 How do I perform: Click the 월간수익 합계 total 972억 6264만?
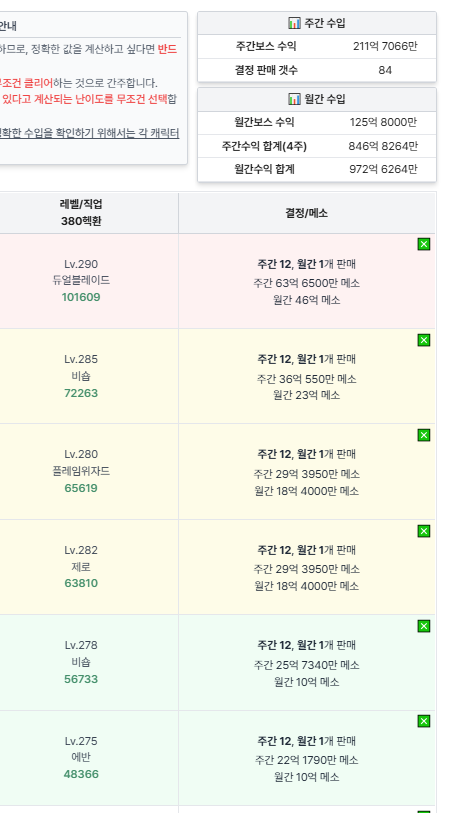coord(383,169)
